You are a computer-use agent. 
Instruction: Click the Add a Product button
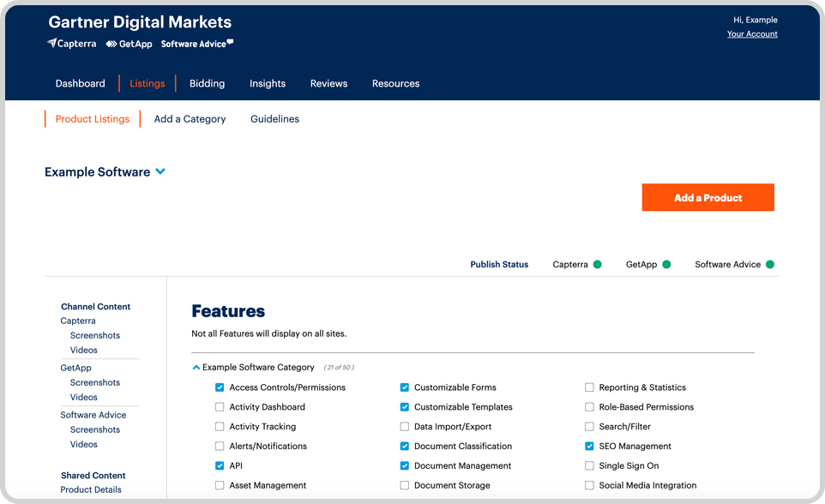pos(708,197)
